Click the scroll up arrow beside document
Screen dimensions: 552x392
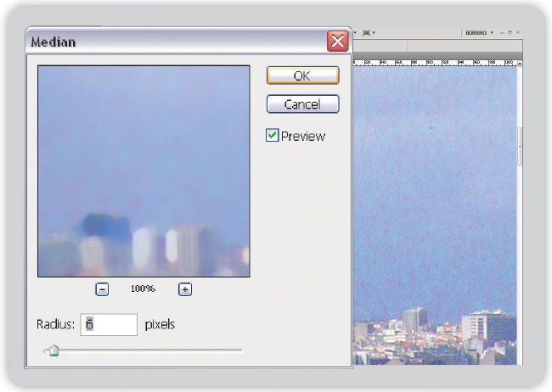click(520, 63)
